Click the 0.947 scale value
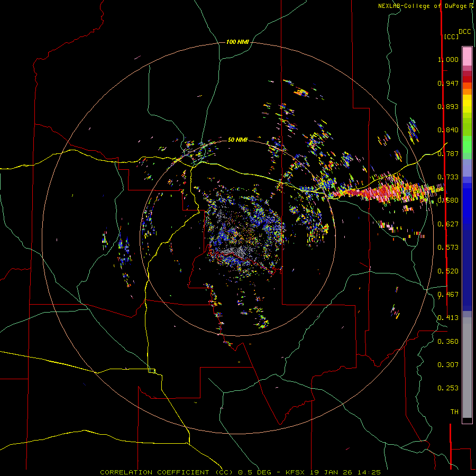Screen dimensions: 476x476 click(448, 83)
